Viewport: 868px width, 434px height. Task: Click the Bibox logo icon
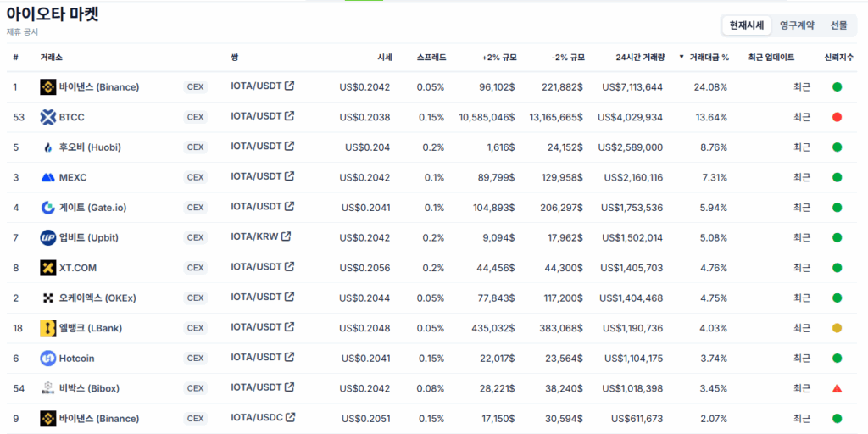click(48, 388)
